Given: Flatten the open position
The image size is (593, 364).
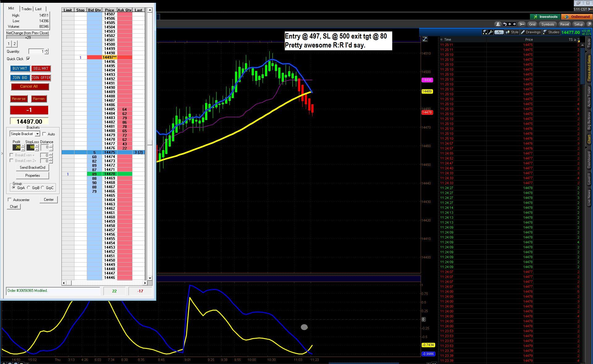Looking at the screenshot, I should pyautogui.click(x=39, y=99).
